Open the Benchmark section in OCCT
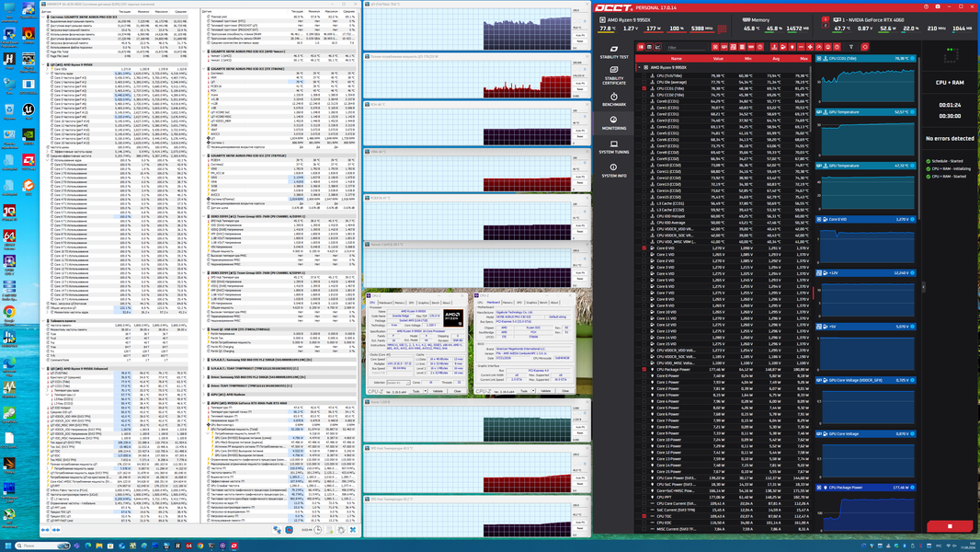The width and height of the screenshot is (980, 552). point(614,99)
